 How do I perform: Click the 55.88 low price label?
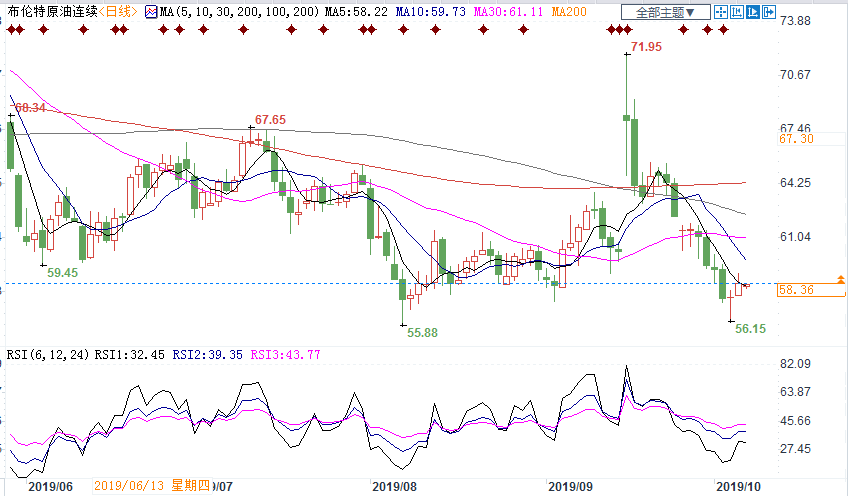click(422, 333)
